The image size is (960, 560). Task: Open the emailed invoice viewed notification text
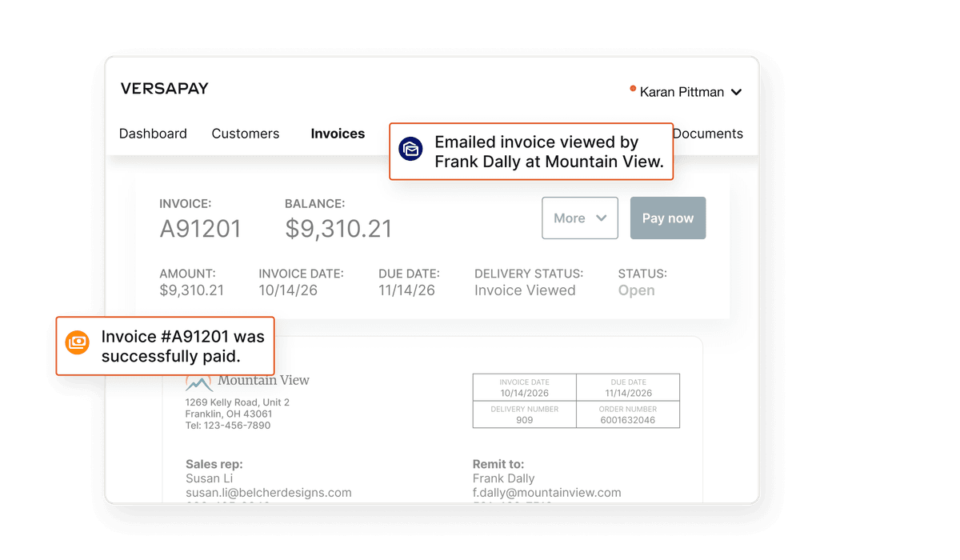(549, 152)
